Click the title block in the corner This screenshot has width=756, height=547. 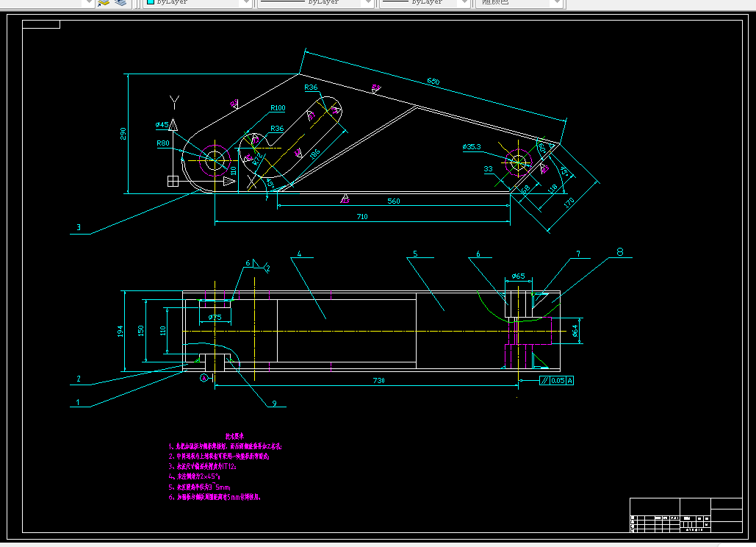tap(685, 515)
